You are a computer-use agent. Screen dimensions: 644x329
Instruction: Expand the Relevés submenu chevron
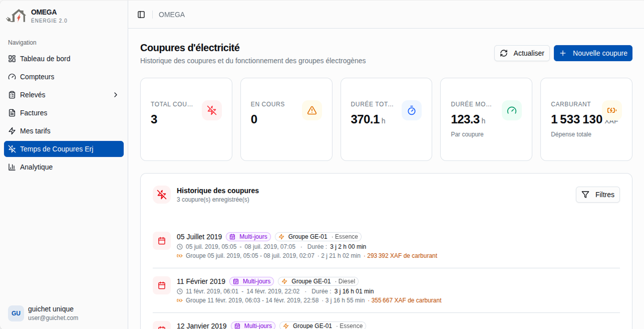point(116,95)
